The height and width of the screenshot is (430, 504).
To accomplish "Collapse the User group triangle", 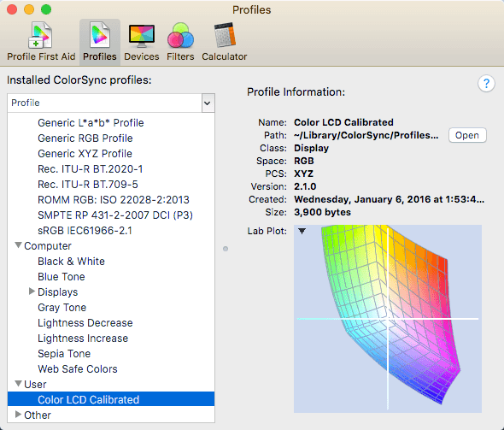I will (19, 384).
